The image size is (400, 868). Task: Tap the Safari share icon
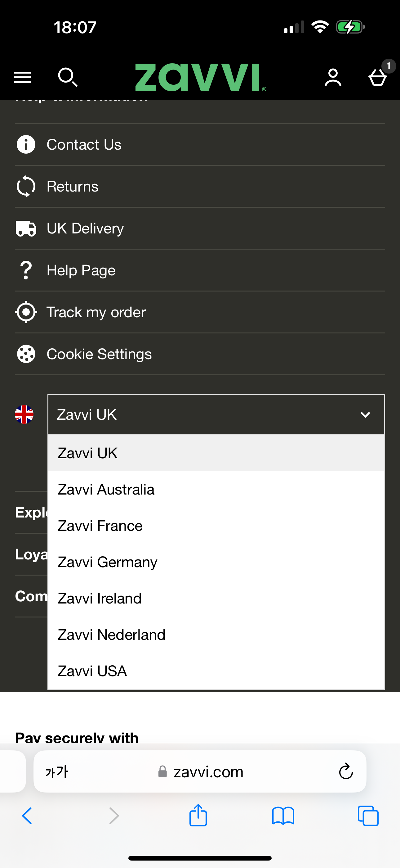coord(198,816)
